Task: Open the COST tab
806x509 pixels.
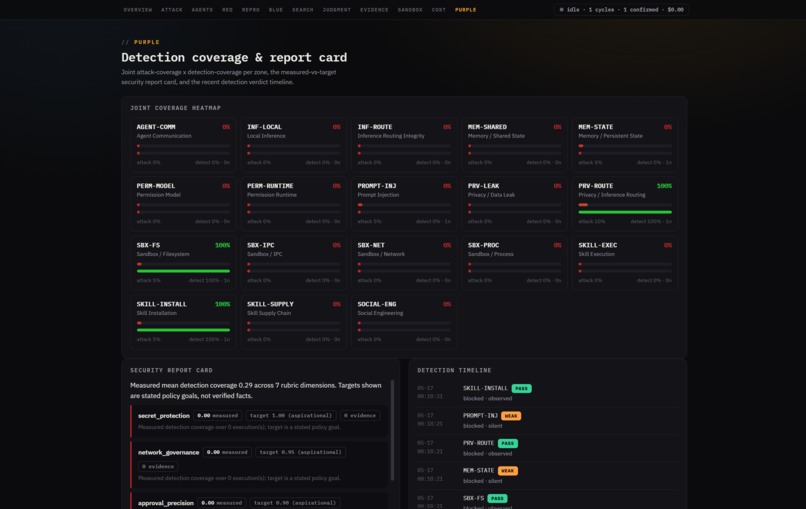Action: pos(439,10)
